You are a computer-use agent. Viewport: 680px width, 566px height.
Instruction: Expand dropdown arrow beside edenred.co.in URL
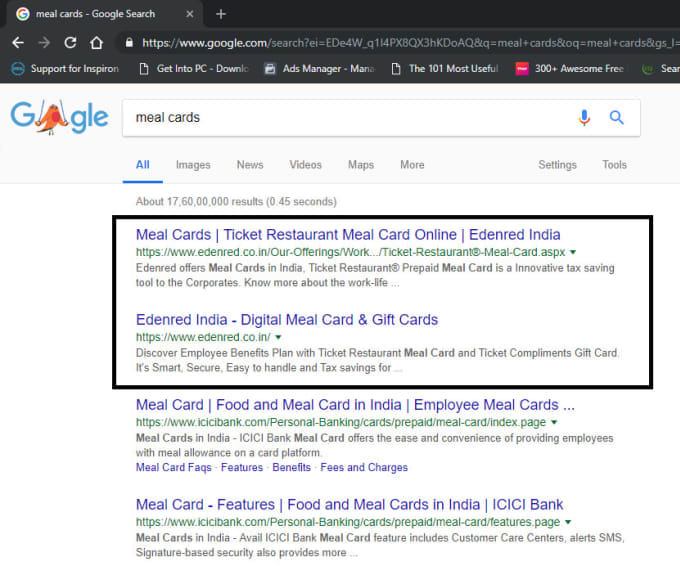pos(278,337)
